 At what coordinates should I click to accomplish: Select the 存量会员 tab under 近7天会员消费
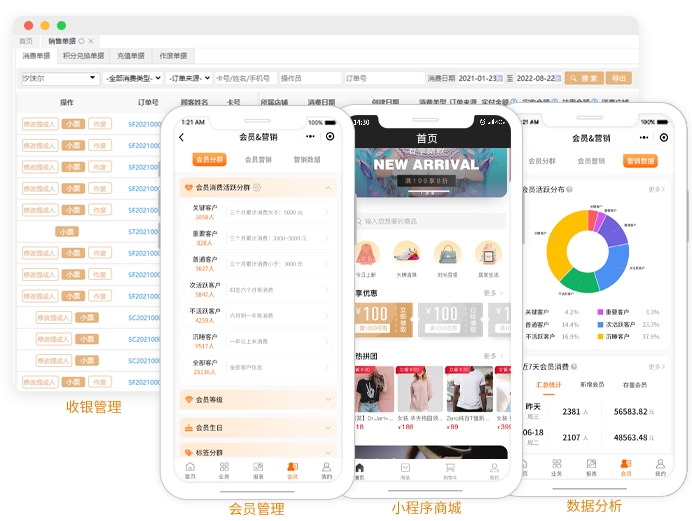(x=635, y=385)
